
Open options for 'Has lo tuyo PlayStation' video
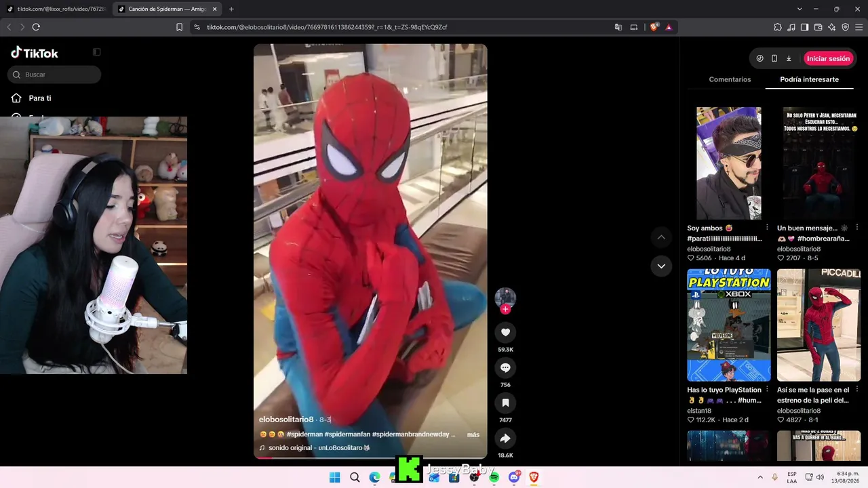(767, 390)
